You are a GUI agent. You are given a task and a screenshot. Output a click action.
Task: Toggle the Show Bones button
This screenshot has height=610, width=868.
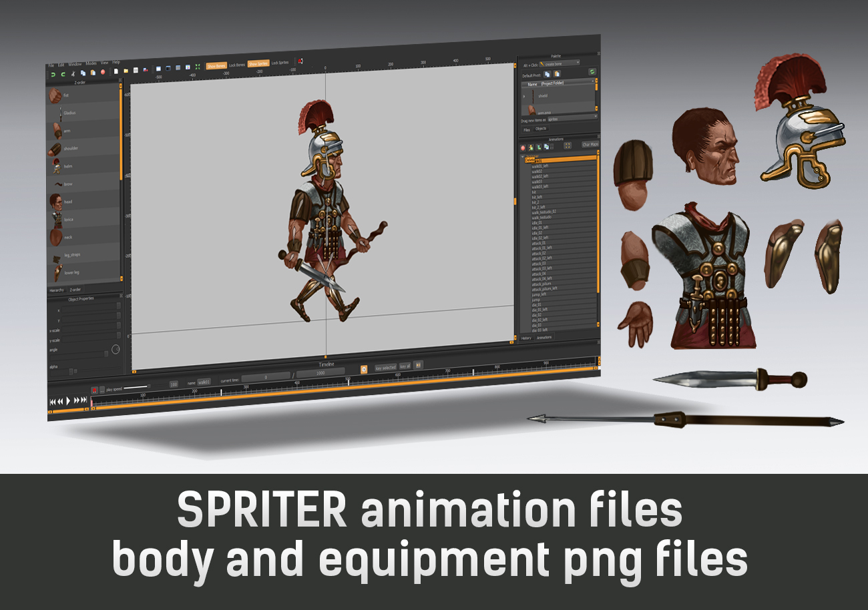coord(216,66)
